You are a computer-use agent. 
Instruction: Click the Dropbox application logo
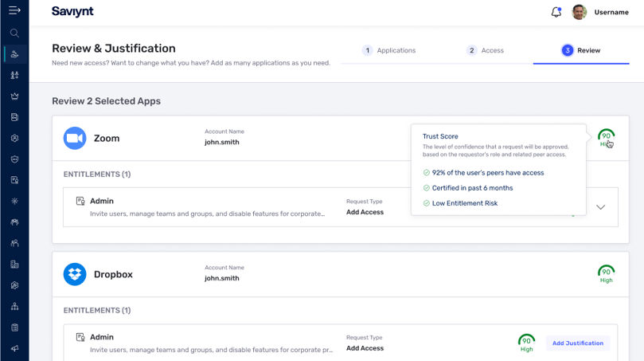point(75,274)
